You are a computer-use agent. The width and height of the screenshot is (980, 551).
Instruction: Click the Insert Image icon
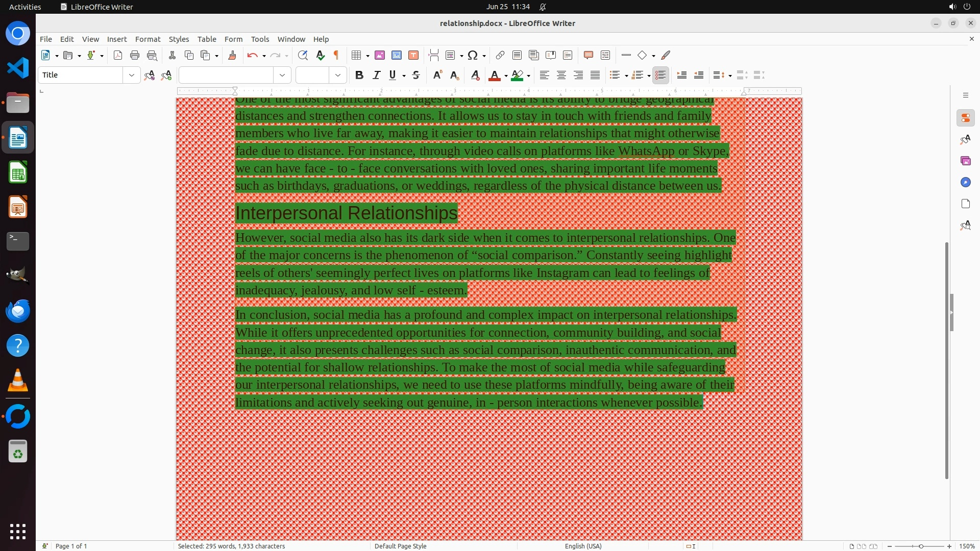[x=380, y=55]
